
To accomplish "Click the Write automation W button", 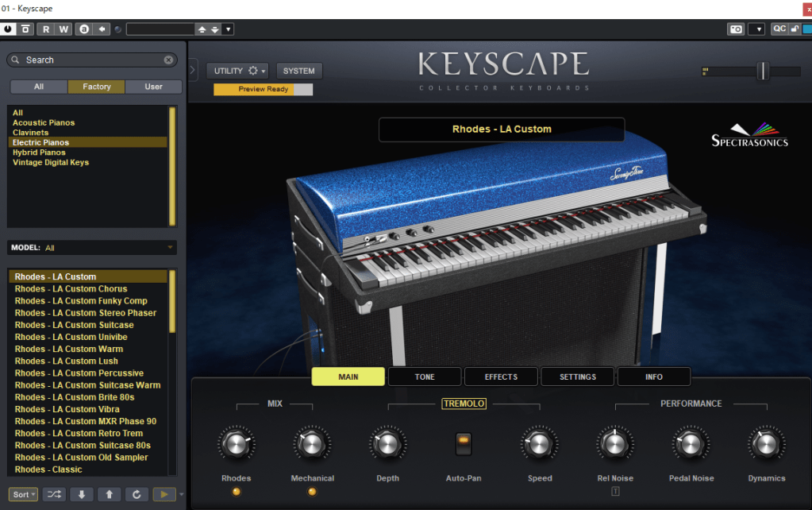I will [x=64, y=29].
